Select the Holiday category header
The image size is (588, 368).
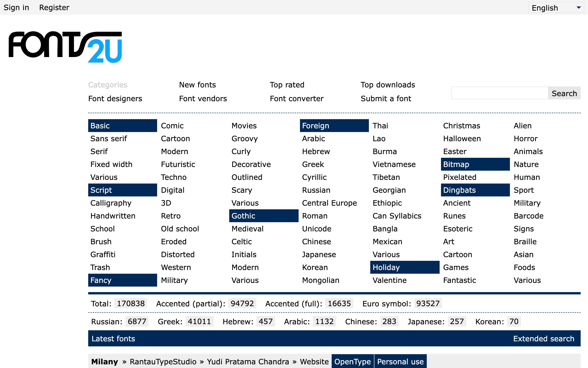405,267
